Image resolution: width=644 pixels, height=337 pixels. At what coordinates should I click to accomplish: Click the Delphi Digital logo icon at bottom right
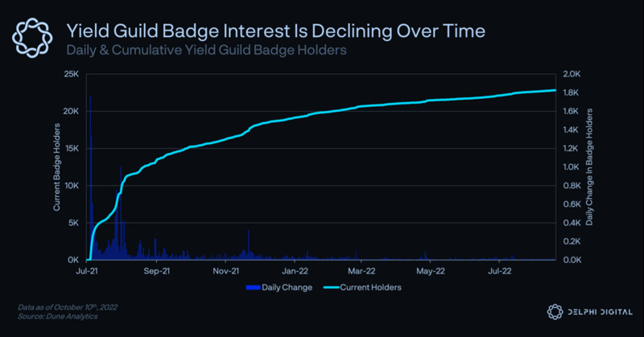tap(554, 311)
